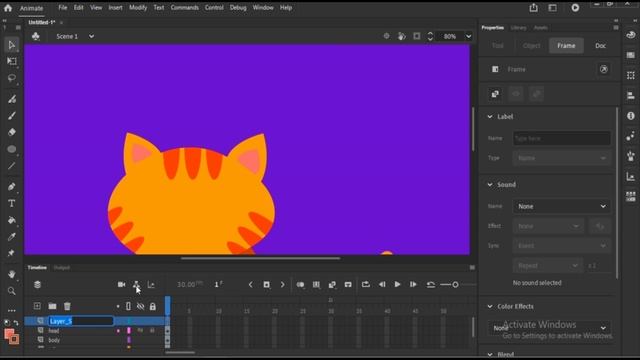The image size is (640, 360).
Task: Click the Edit Symbols icon beside Scene 1
Action: pos(36,36)
